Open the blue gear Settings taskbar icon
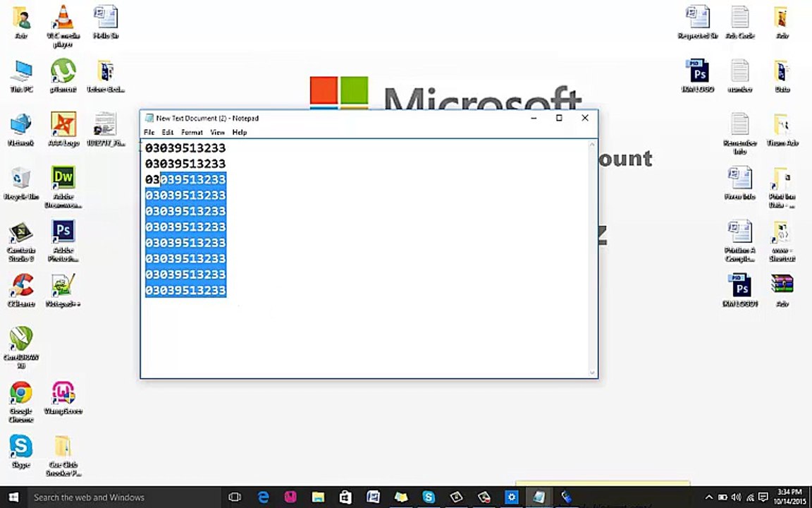Image resolution: width=812 pixels, height=508 pixels. 512,497
